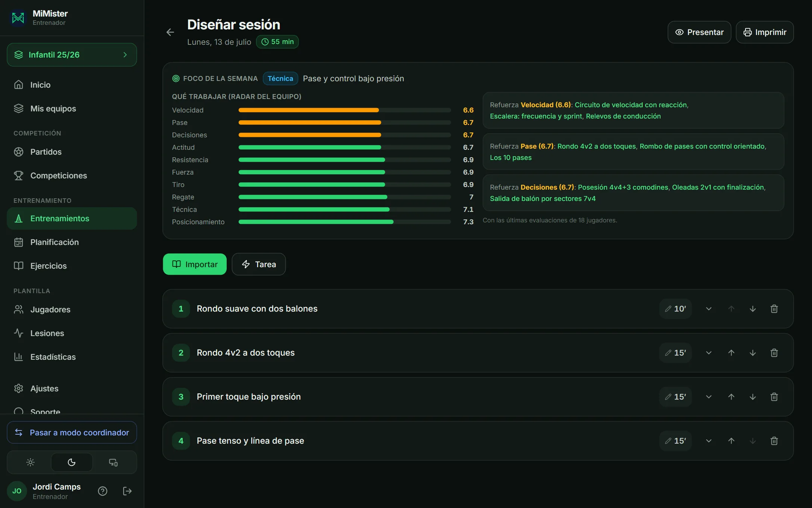Screen dimensions: 812x508
Task: Open Ejercicios library in sidebar
Action: point(72,266)
